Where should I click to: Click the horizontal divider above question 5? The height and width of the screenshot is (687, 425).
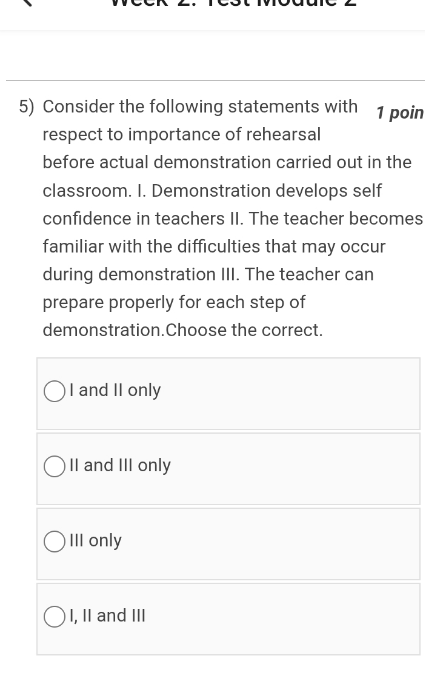tap(215, 81)
